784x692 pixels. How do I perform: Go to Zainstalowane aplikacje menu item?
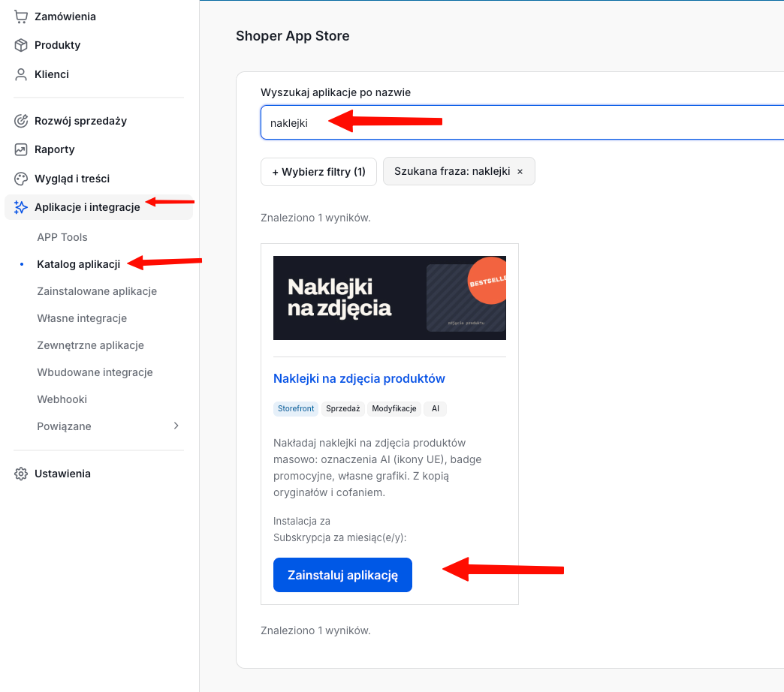pos(97,291)
